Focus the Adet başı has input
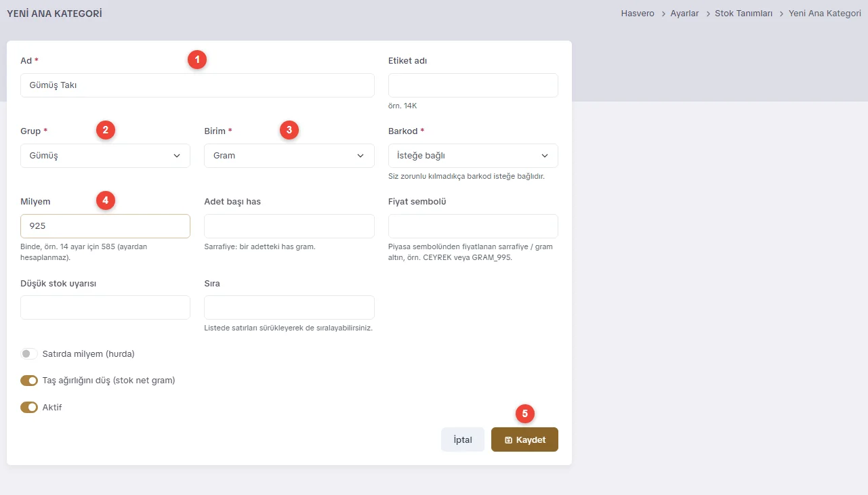Screen dimensions: 868x495 click(x=289, y=226)
